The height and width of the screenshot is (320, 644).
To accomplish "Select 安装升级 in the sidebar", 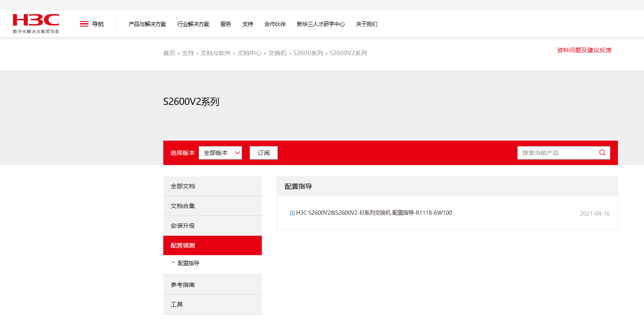I will pos(213,226).
